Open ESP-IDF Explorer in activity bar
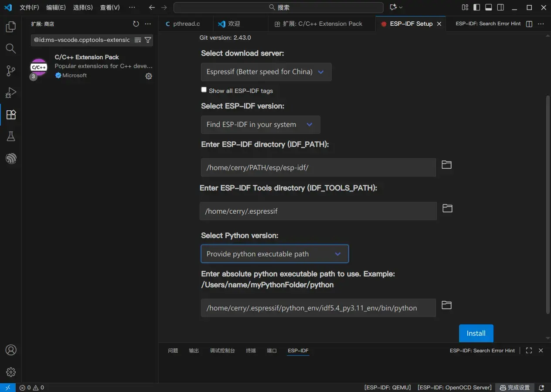Screen dimensions: 551x392 11,159
